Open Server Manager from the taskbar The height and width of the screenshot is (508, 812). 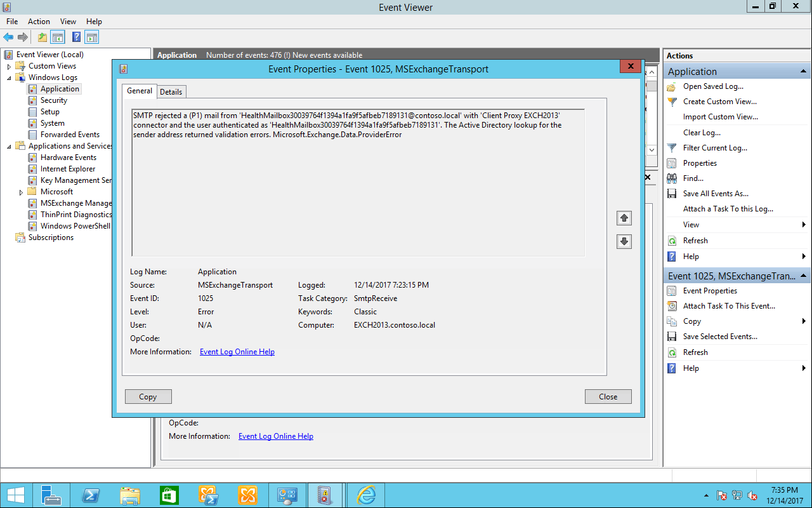click(53, 495)
